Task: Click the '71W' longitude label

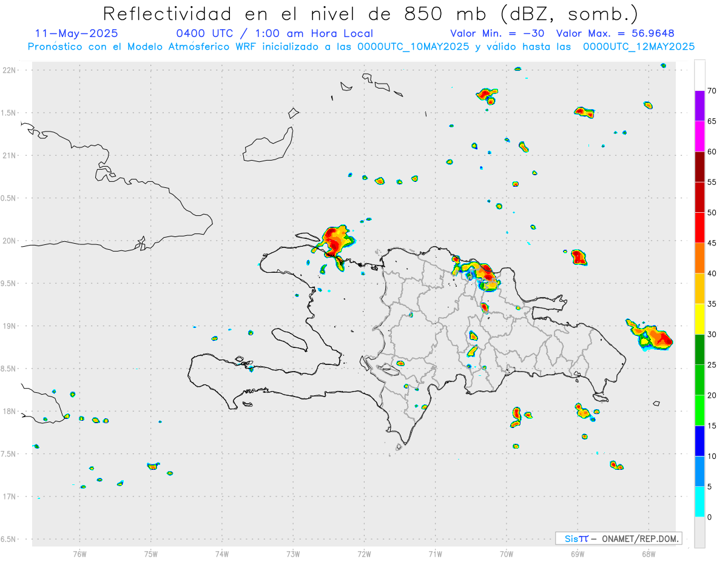Action: [x=435, y=554]
